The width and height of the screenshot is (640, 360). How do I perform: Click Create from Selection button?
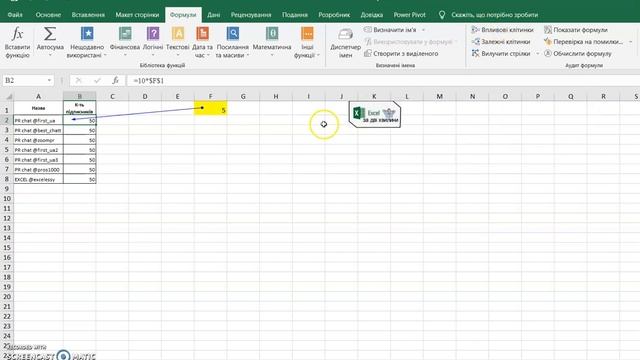(401, 53)
